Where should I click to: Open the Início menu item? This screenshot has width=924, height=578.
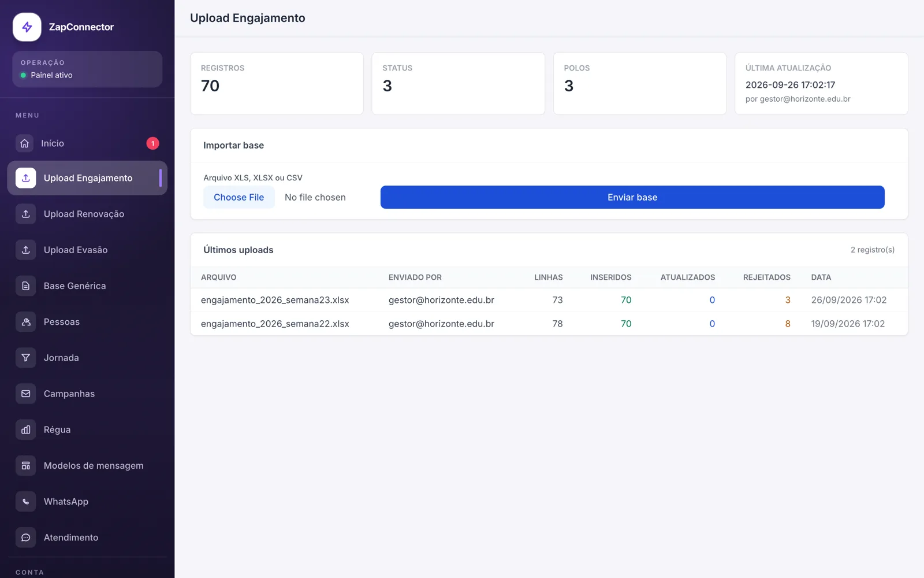coord(87,143)
